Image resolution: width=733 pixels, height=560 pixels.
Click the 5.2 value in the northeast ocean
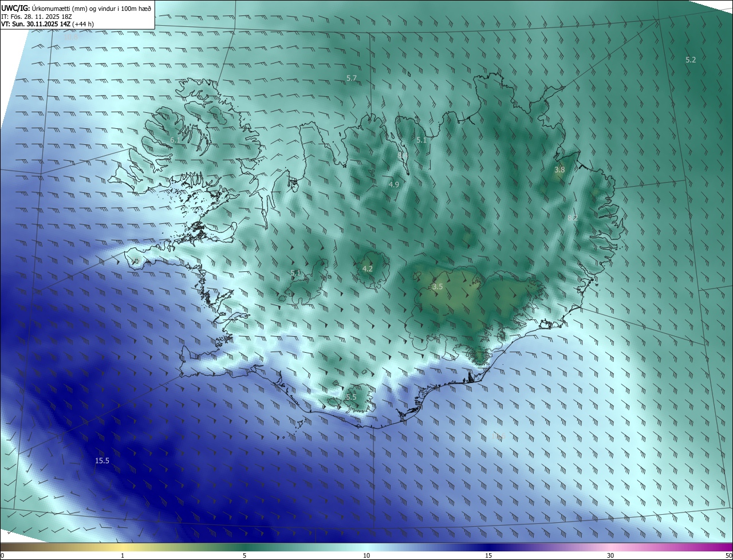coord(691,60)
